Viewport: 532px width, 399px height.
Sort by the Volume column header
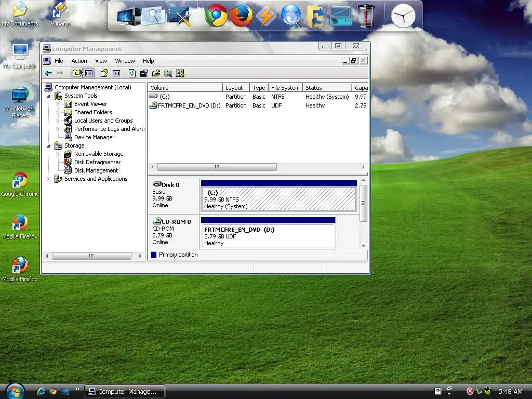[x=185, y=87]
